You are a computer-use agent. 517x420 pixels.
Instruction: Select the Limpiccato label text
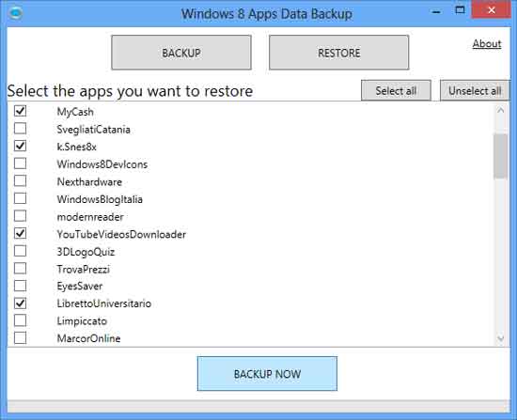click(82, 320)
